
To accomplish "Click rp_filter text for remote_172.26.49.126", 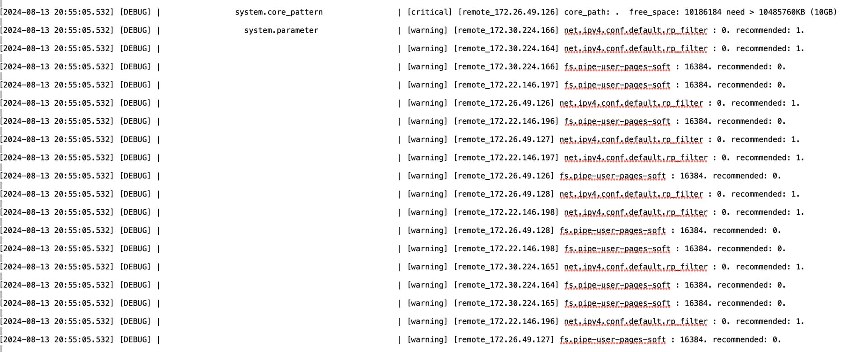I will point(631,103).
